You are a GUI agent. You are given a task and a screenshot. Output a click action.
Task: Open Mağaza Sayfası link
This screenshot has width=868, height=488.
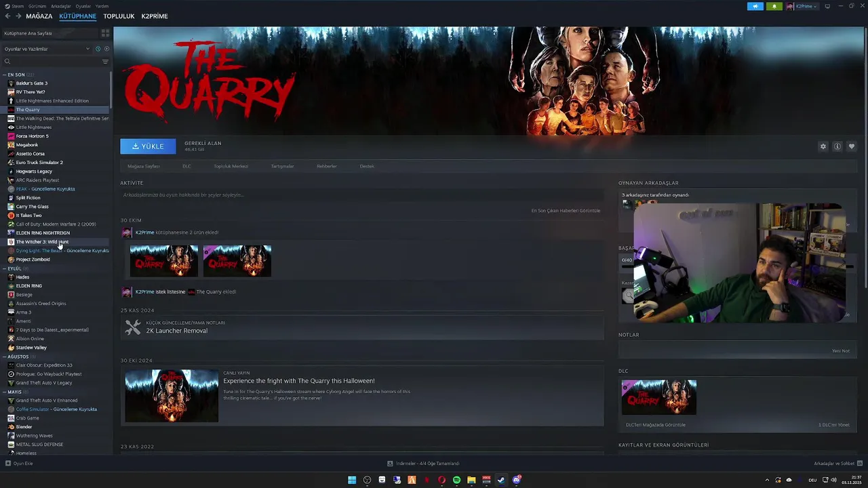pyautogui.click(x=144, y=166)
